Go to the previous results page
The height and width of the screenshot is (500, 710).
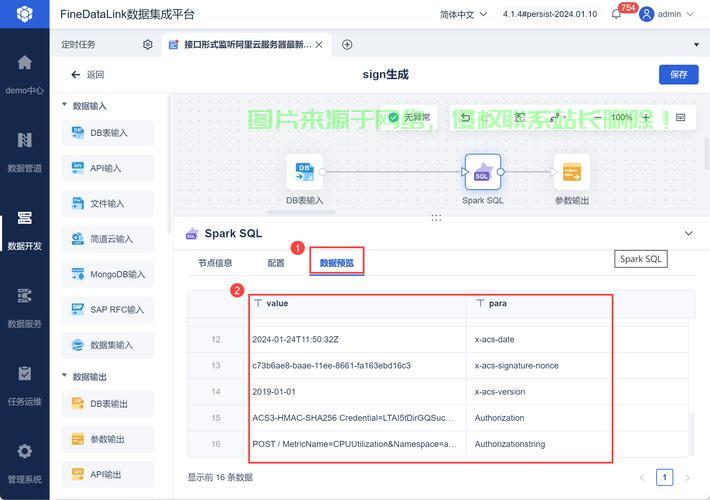(642, 477)
